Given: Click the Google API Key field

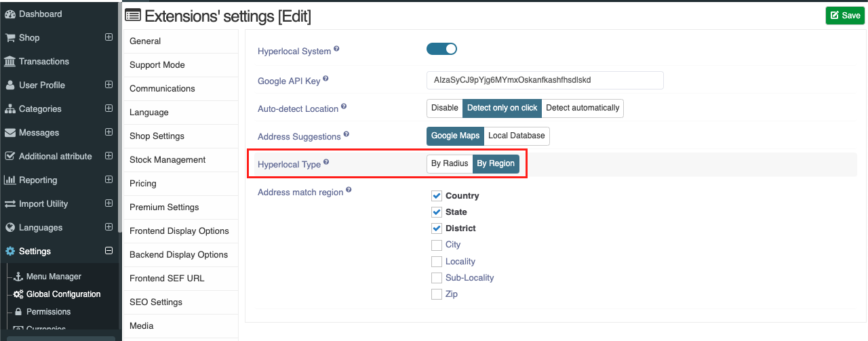Looking at the screenshot, I should pyautogui.click(x=545, y=80).
